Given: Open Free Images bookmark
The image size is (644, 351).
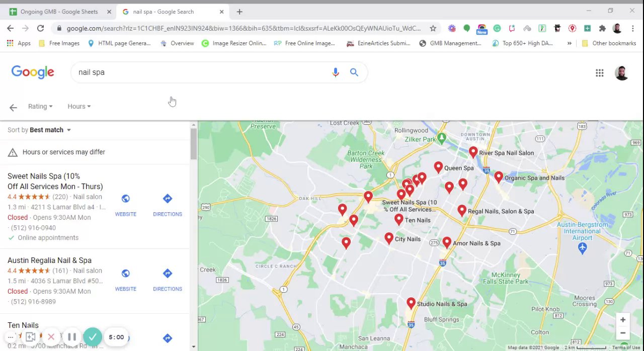Looking at the screenshot, I should coord(59,43).
